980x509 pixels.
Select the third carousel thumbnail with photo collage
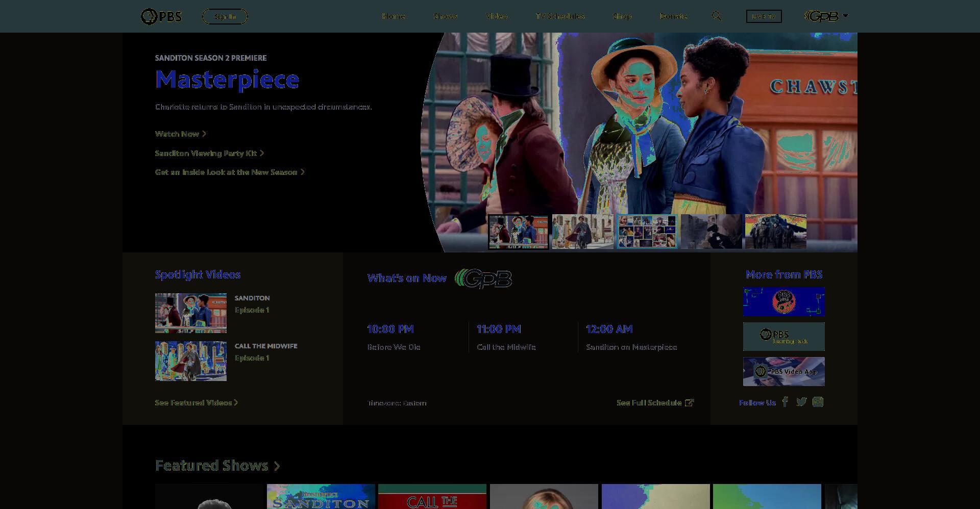(647, 232)
